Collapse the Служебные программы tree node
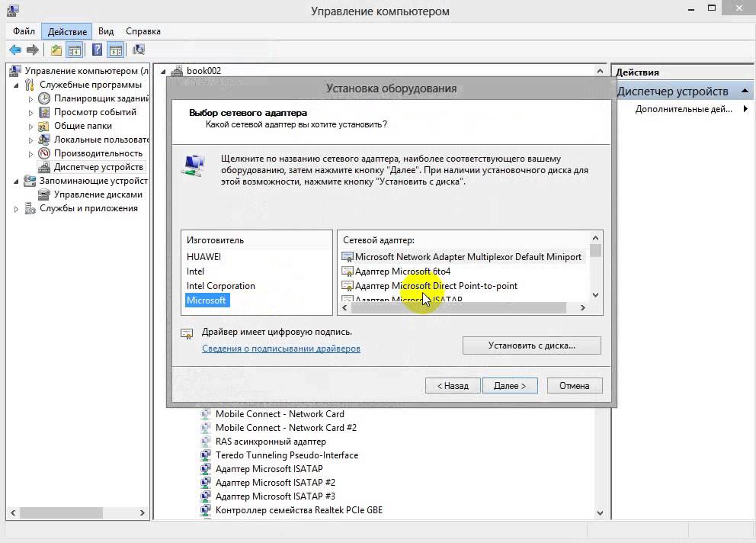 tap(16, 85)
